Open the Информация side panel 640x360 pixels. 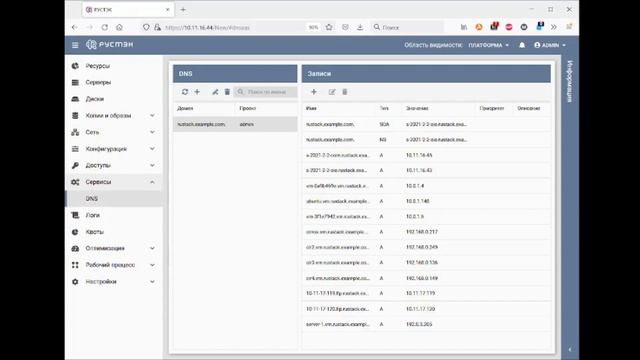coord(570,81)
